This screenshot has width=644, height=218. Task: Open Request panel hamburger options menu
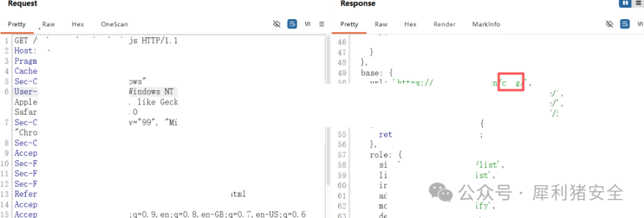pyautogui.click(x=322, y=24)
